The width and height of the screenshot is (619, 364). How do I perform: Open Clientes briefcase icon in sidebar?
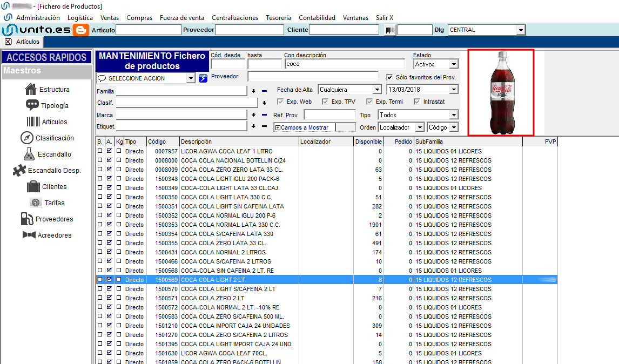click(x=33, y=186)
